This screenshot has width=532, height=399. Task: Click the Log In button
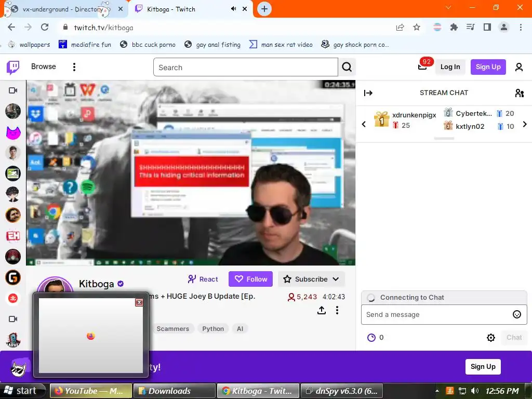click(x=450, y=67)
